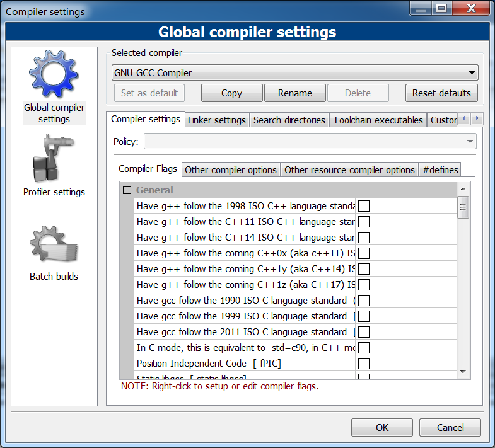Click the flags list scroll-up arrow
The image size is (495, 448).
[x=463, y=189]
